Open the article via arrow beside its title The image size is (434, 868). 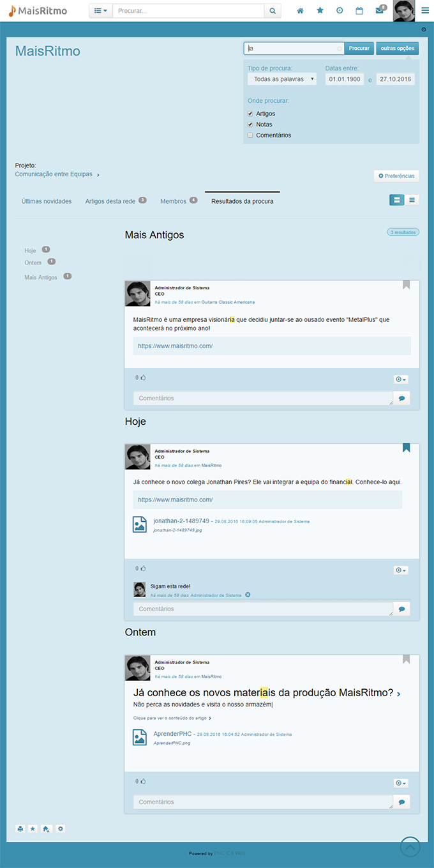click(399, 694)
